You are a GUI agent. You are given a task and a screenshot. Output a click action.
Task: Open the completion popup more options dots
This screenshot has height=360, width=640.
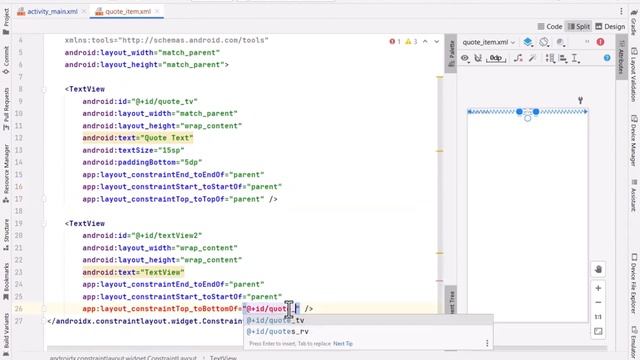(487, 344)
